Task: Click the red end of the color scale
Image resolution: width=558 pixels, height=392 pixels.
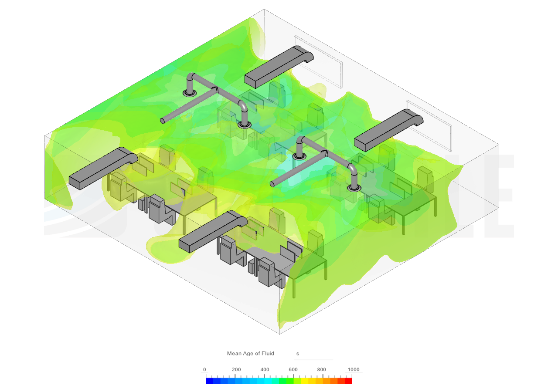Action: pyautogui.click(x=348, y=381)
